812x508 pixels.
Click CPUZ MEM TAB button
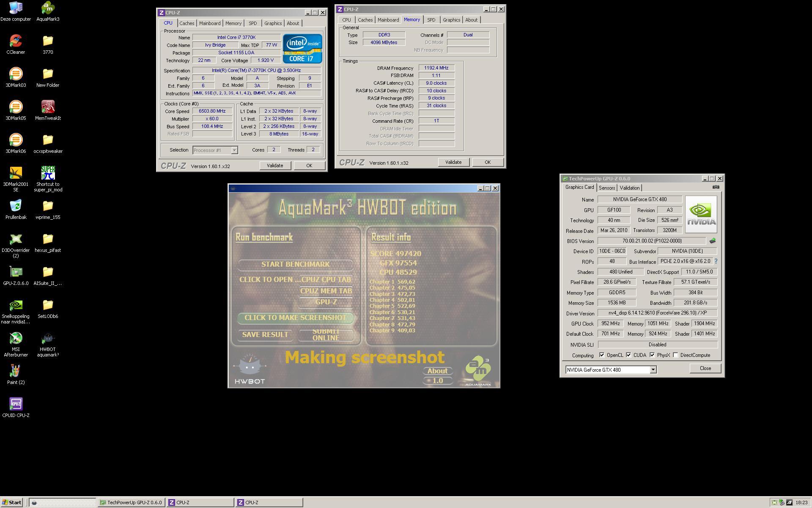[x=326, y=291]
